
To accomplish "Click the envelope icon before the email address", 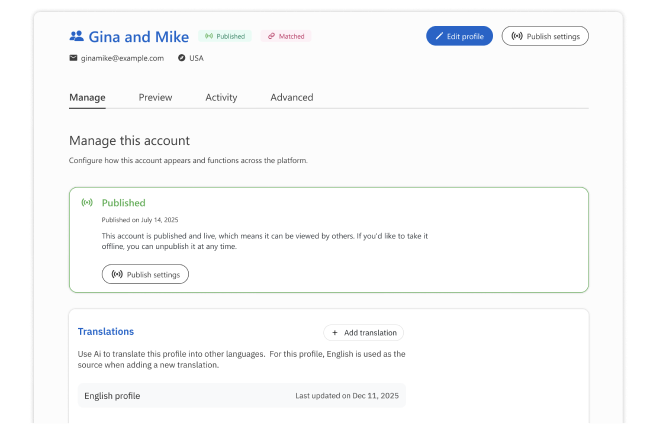I will point(73,58).
